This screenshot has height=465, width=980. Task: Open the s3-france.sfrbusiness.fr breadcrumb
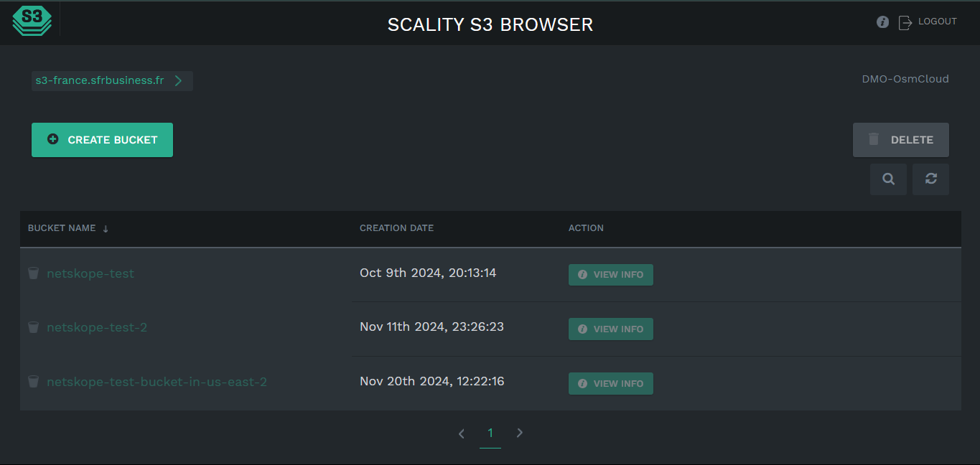pos(100,81)
